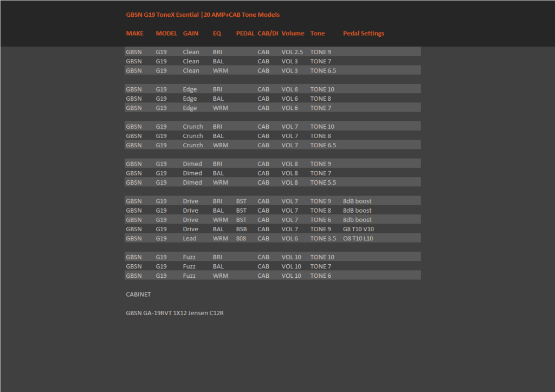Select TONE 9 in the Drive BSB row
The image size is (555, 392).
(321, 229)
